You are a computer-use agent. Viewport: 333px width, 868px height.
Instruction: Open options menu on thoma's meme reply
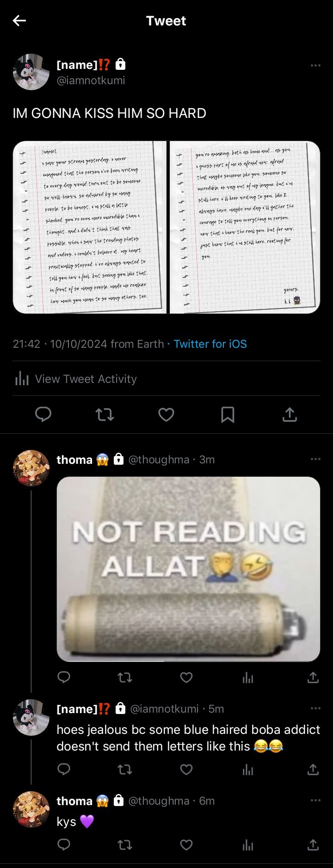pyautogui.click(x=315, y=459)
